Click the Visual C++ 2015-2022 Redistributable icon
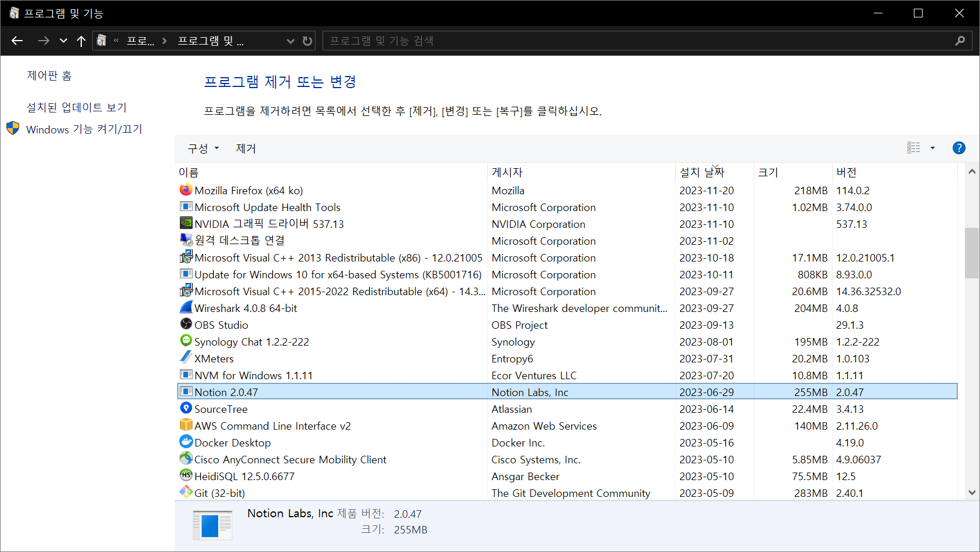 click(186, 290)
